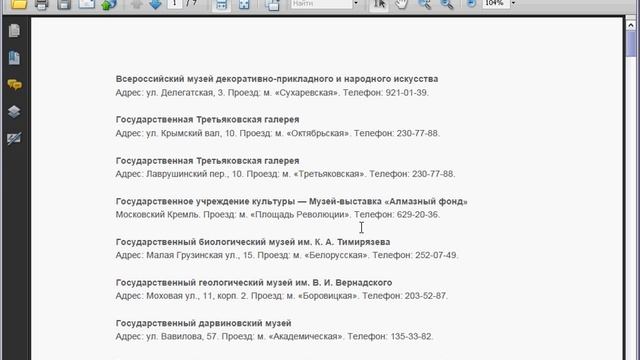
Task: Go to the next page using the blue arrow
Action: [156, 4]
